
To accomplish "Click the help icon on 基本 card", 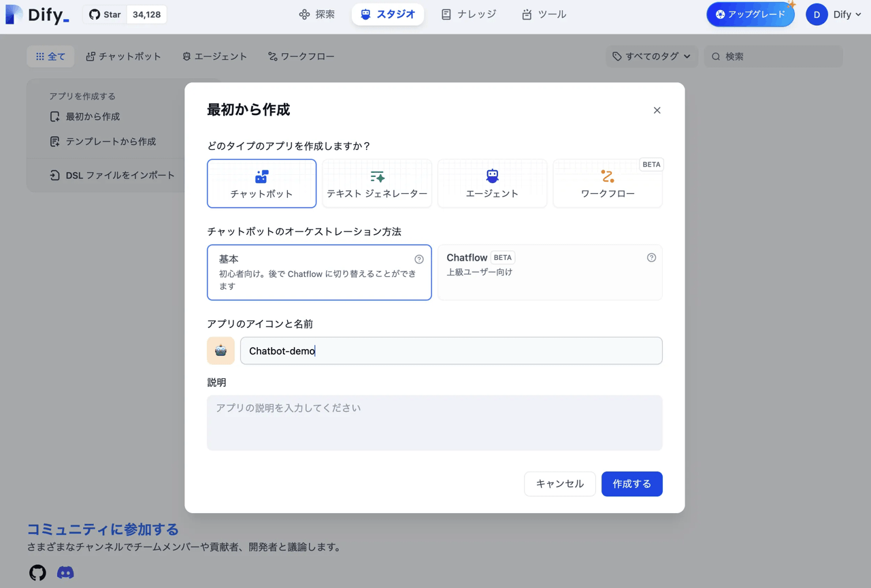I will point(419,259).
